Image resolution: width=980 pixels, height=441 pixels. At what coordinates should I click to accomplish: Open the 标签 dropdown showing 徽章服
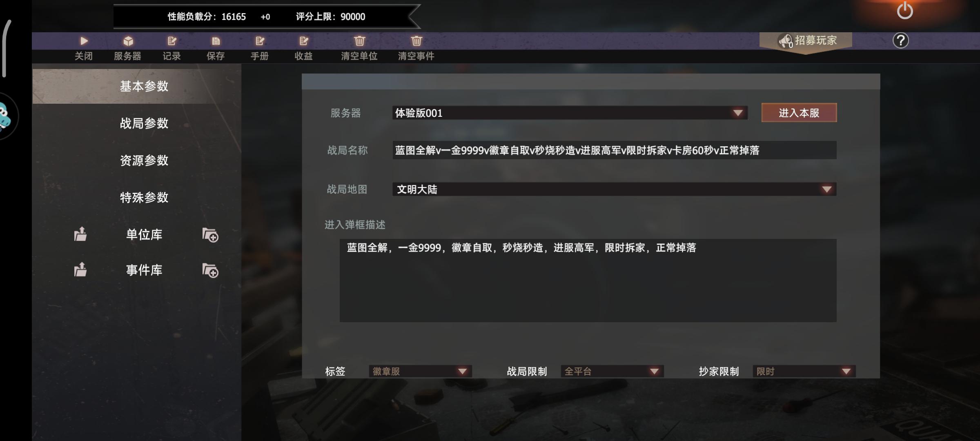[x=420, y=371]
